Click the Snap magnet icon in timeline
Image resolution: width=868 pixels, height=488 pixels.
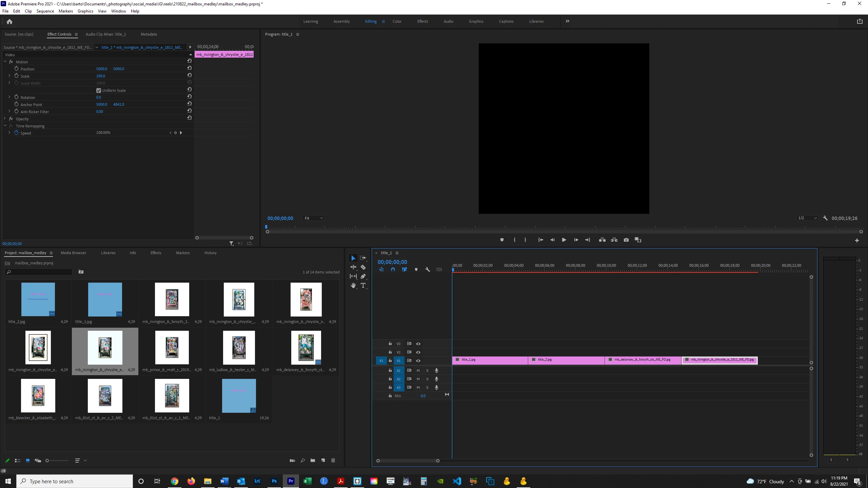pos(393,270)
